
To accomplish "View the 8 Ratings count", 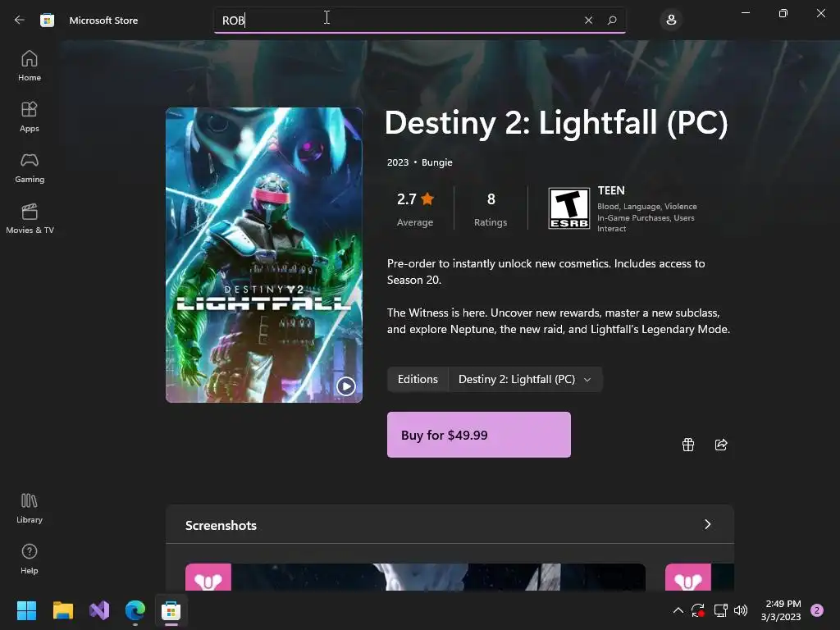I will [x=491, y=208].
